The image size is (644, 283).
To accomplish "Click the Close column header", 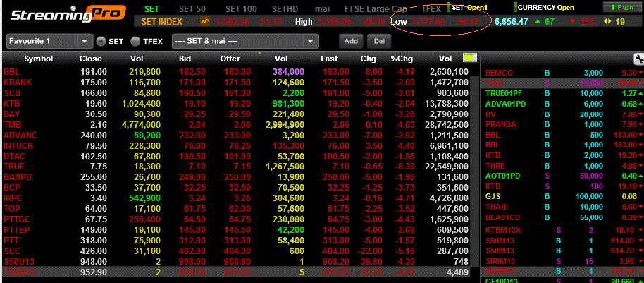I will click(x=91, y=59).
